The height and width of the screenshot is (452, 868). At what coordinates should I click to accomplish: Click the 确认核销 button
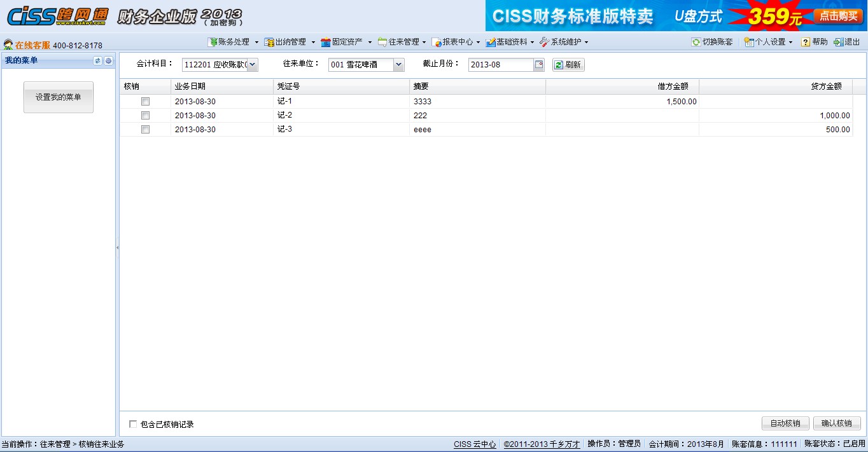(836, 423)
